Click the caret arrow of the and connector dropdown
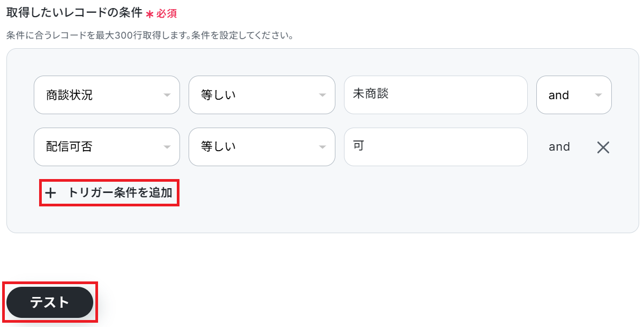Viewport: 644px width, 327px height. pos(598,95)
